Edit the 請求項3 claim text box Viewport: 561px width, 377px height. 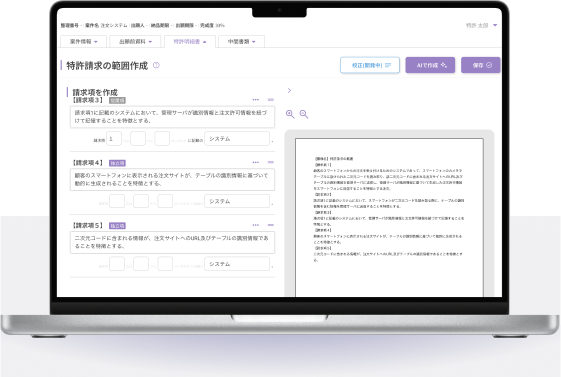172,117
